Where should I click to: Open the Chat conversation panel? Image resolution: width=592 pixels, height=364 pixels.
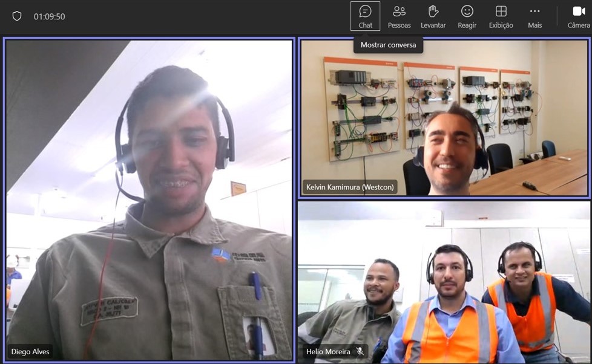(365, 16)
